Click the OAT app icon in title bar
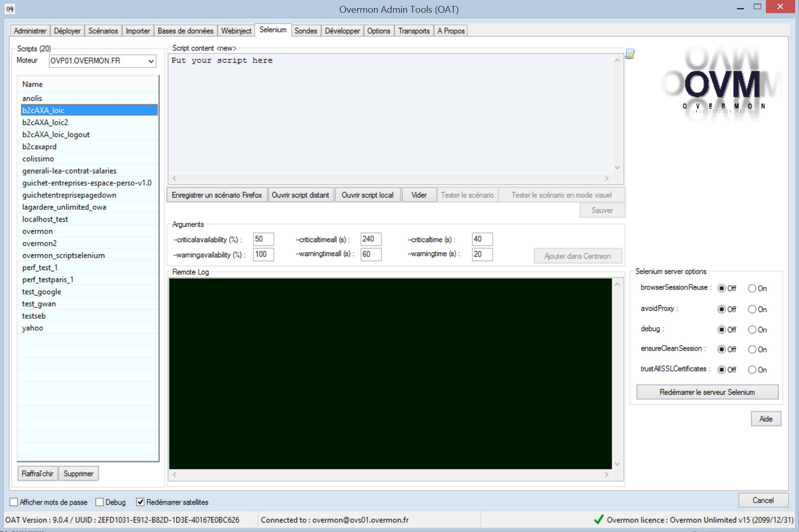 [x=9, y=9]
